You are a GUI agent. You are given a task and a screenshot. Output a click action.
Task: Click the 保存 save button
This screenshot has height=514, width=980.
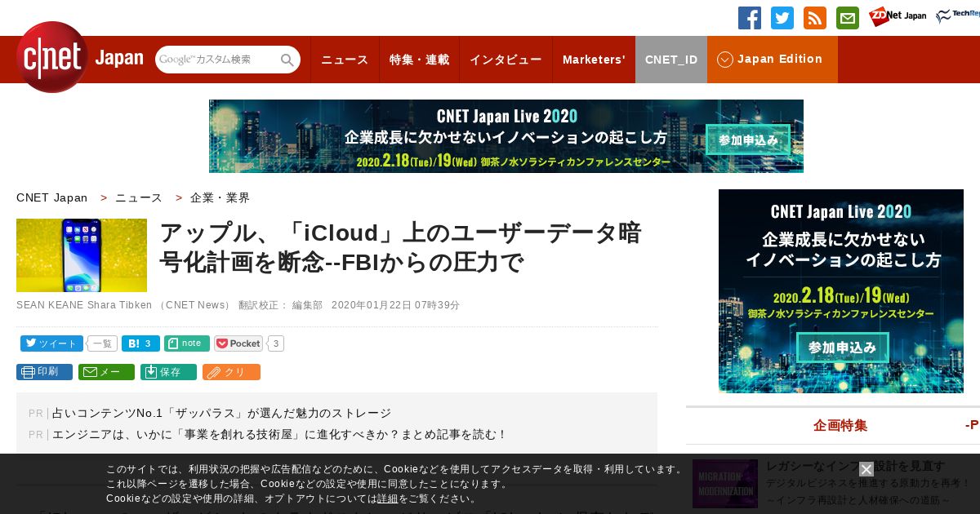point(168,372)
